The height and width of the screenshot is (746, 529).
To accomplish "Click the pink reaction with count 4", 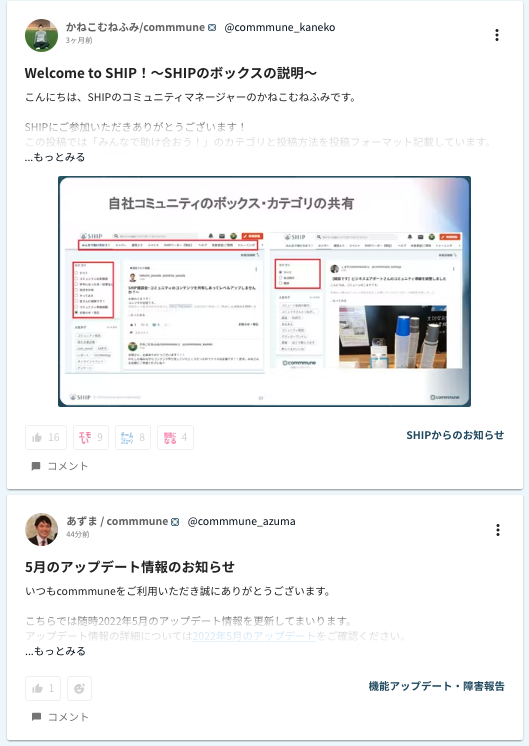I will 175,437.
